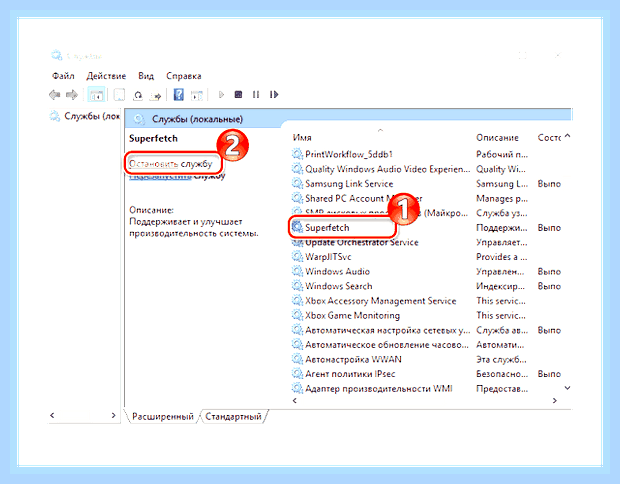Click the gear icon beside Samsung Link Service
Viewport: 620px width, 484px height.
[297, 183]
